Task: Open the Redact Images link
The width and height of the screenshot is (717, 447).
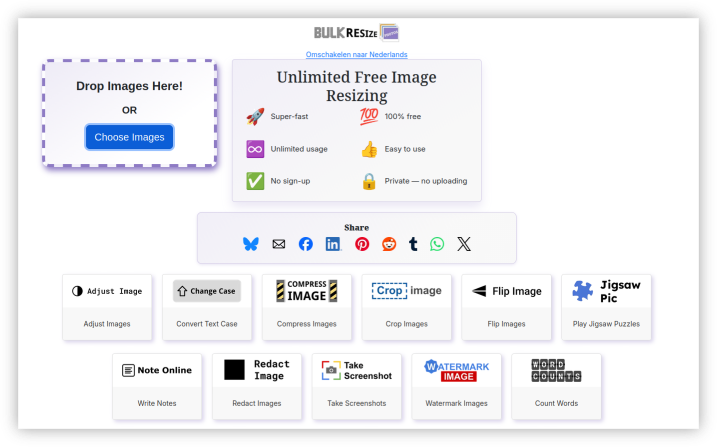Action: point(257,404)
